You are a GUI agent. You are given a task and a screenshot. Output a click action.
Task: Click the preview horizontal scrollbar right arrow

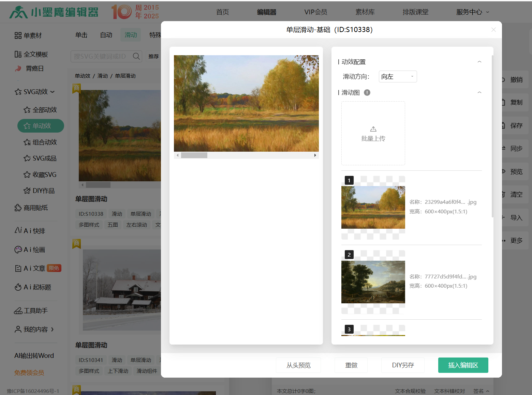pyautogui.click(x=315, y=155)
